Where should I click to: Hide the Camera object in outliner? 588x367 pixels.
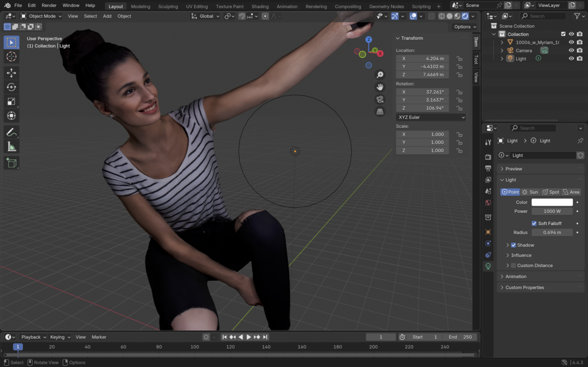pyautogui.click(x=571, y=50)
